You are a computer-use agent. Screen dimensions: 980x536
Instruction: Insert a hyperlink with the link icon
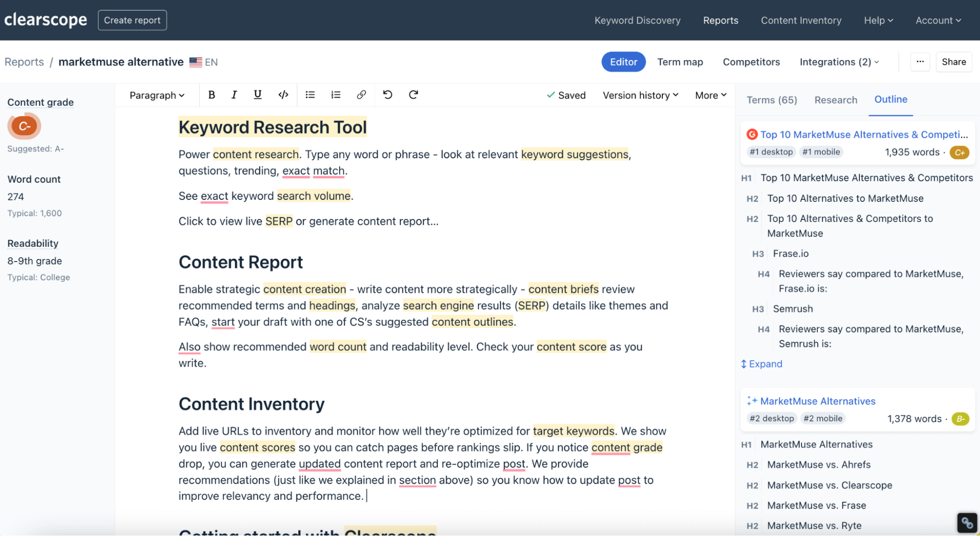click(361, 95)
